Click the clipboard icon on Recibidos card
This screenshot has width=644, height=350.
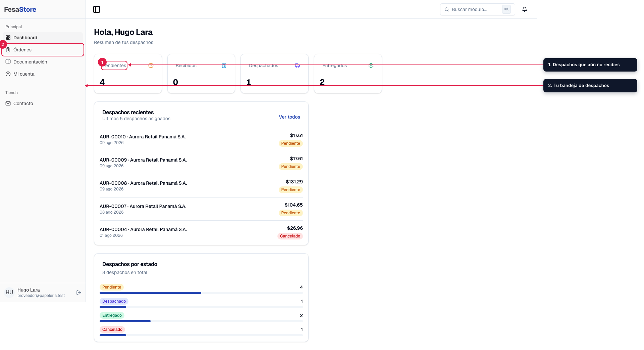pos(224,65)
